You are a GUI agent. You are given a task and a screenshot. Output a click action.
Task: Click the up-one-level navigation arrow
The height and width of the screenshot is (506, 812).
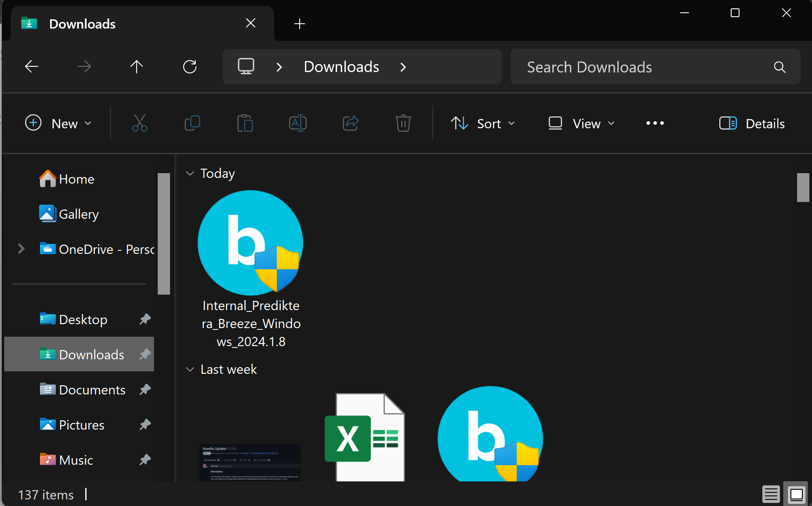coord(137,67)
